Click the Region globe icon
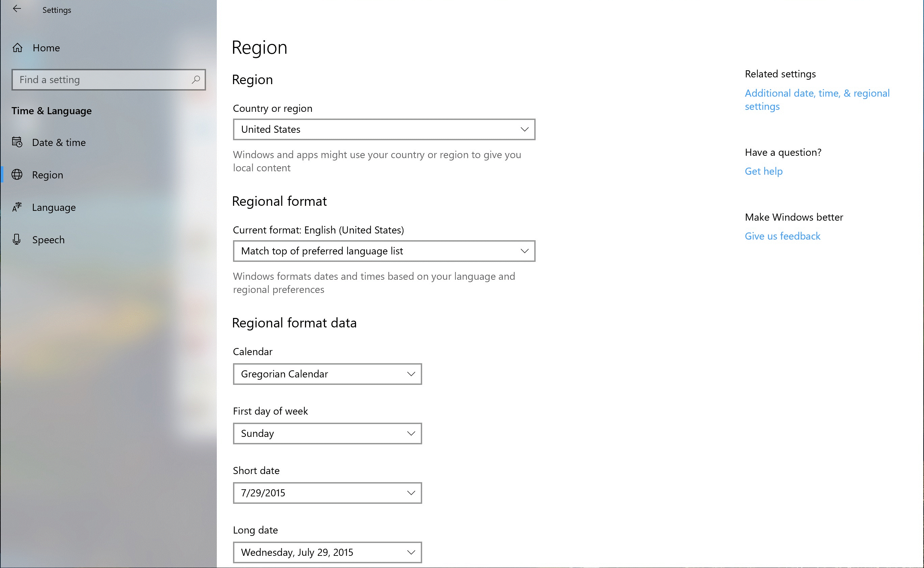This screenshot has width=924, height=568. 17,174
